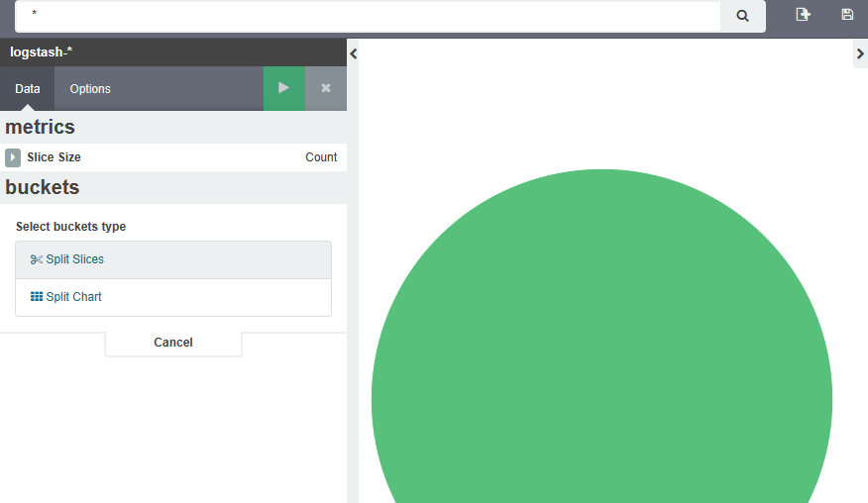Switch to the Data tab
The width and height of the screenshot is (868, 503).
click(27, 88)
